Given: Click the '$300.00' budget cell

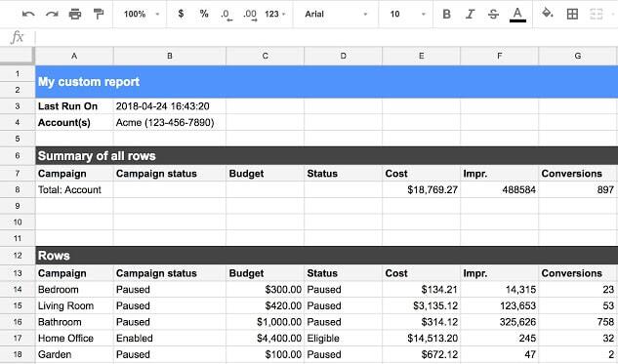Looking at the screenshot, I should [x=265, y=290].
